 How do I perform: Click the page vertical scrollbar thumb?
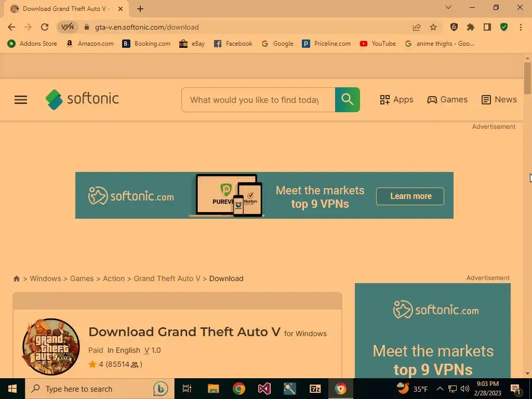527,78
